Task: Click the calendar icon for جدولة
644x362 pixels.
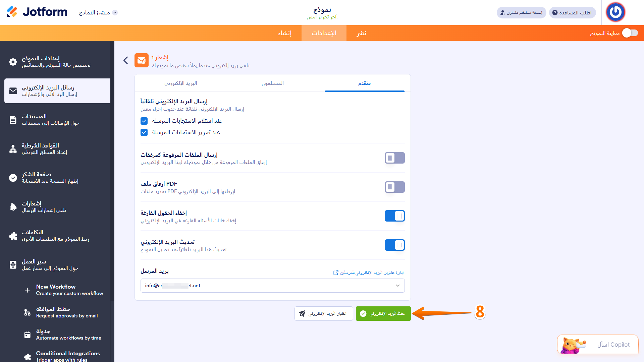Action: click(x=28, y=335)
